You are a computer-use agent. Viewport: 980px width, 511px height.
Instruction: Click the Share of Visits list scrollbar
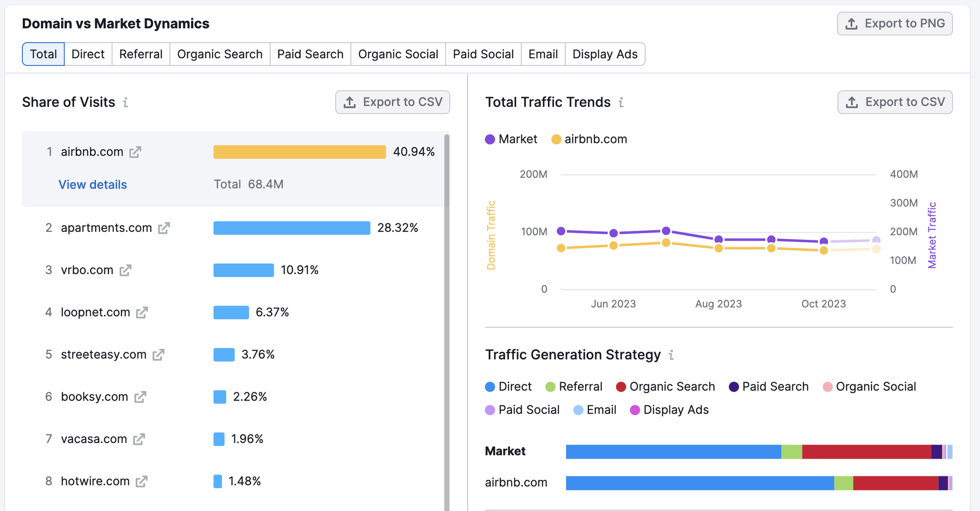pos(447,322)
